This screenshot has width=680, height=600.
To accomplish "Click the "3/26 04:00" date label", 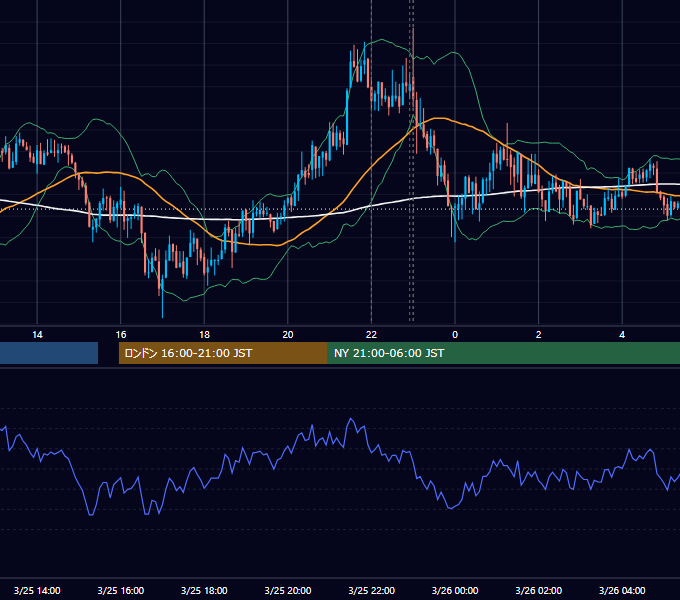I will click(622, 590).
